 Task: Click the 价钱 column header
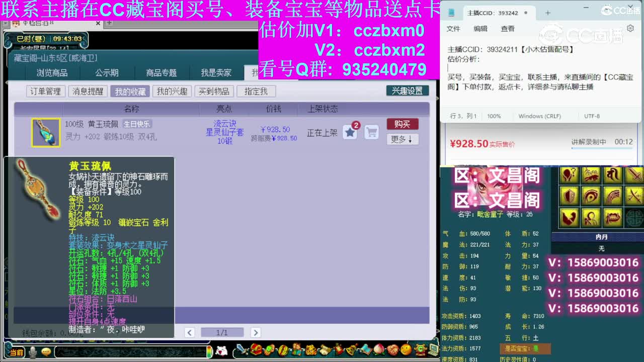tap(274, 109)
